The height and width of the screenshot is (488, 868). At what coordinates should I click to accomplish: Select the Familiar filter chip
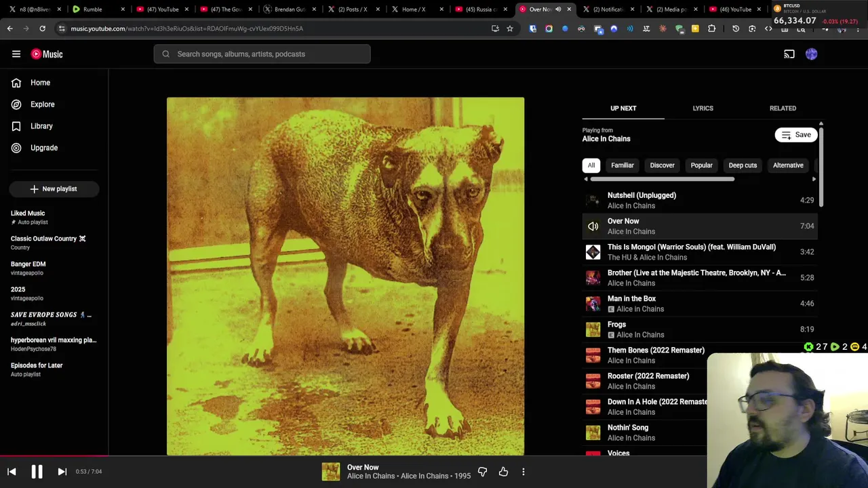tap(623, 165)
